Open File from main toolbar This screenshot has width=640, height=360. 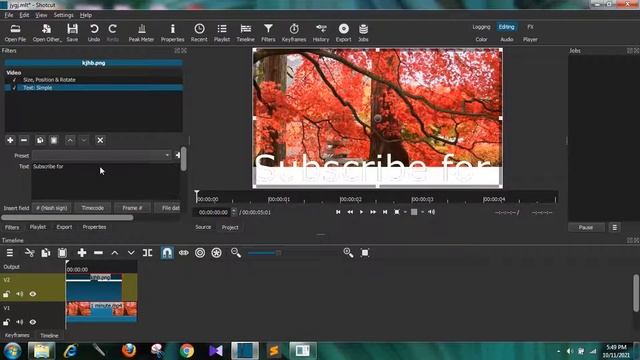pyautogui.click(x=15, y=33)
